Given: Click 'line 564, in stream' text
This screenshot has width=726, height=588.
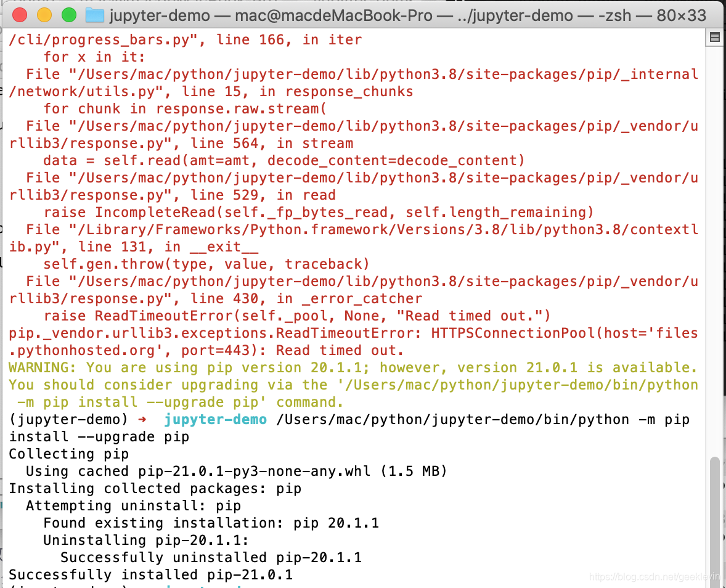Looking at the screenshot, I should (x=271, y=143).
